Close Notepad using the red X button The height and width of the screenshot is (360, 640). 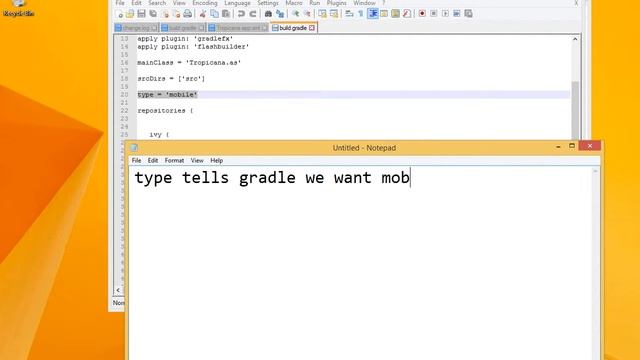[x=590, y=146]
